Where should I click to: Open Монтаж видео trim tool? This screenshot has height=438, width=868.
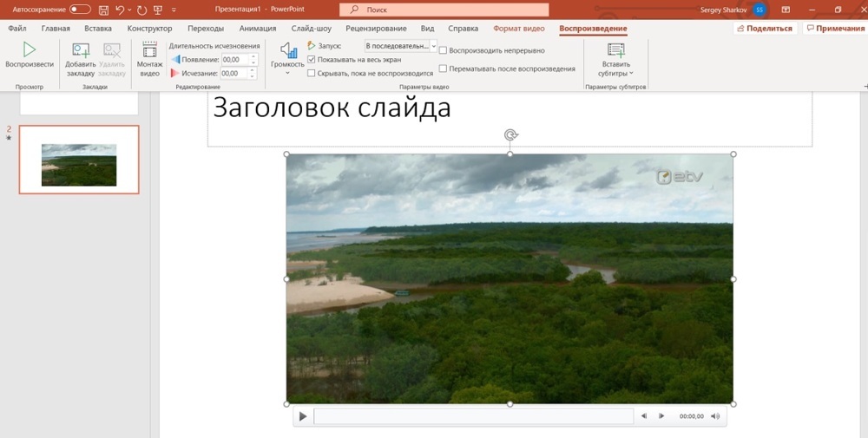(149, 49)
